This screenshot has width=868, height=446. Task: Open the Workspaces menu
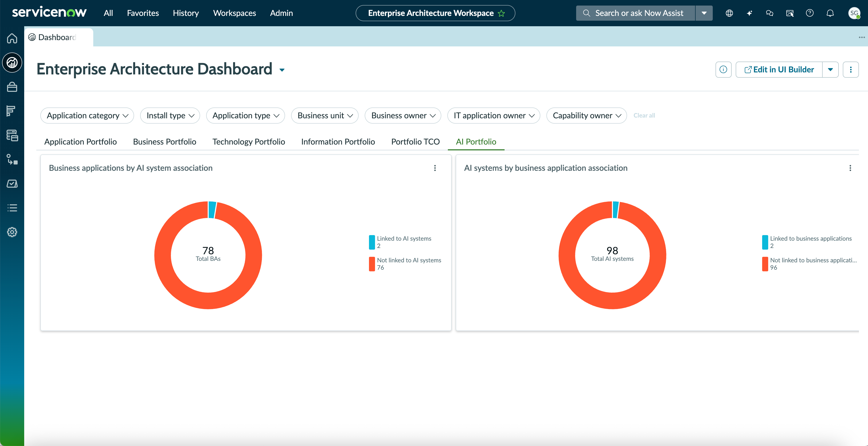[x=235, y=13]
